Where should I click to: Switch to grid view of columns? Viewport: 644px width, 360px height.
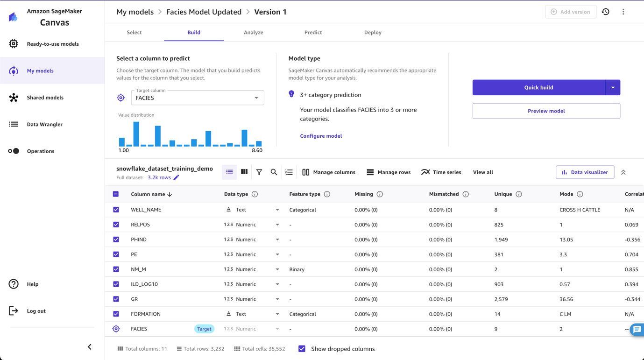pos(244,172)
